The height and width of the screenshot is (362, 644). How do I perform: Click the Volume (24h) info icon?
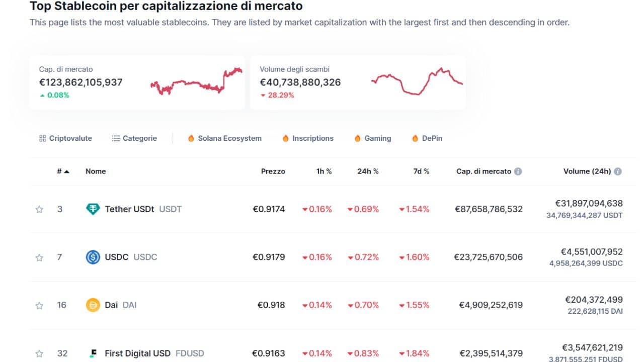[x=618, y=171]
